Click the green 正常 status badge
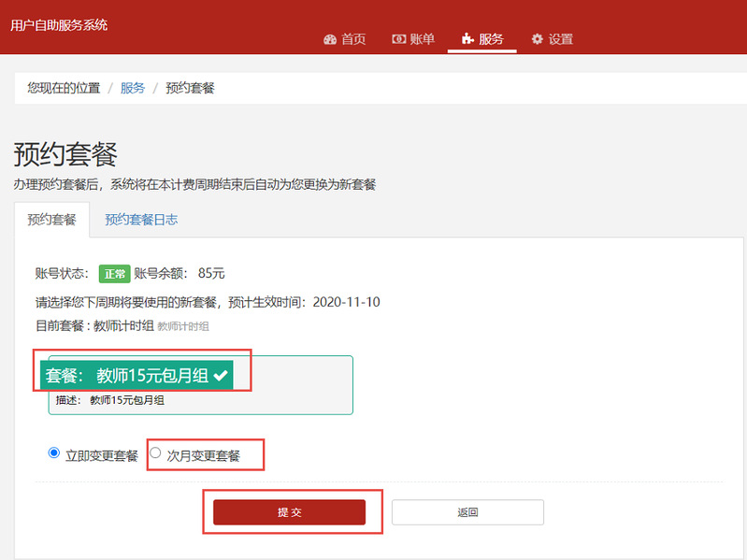The height and width of the screenshot is (560, 747). [x=115, y=274]
